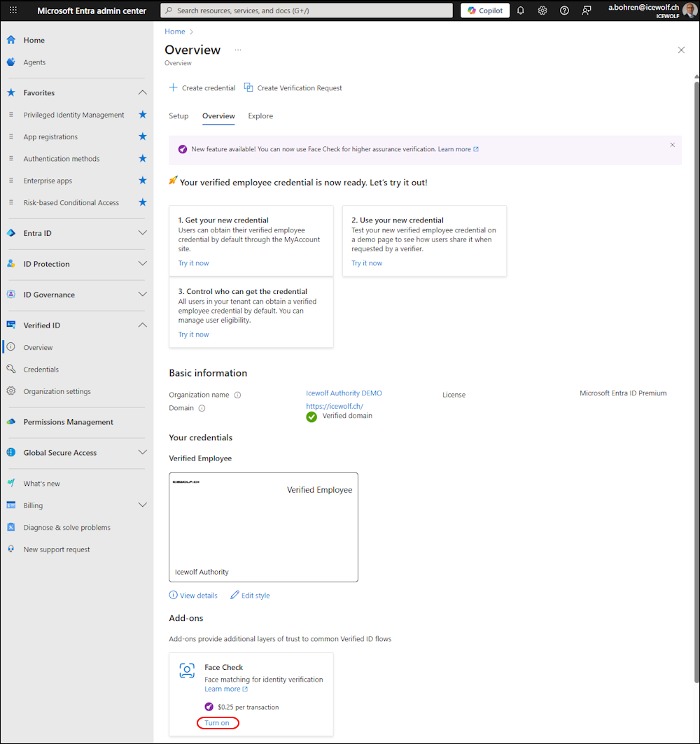
Task: Click Edit style for the credential
Action: tap(250, 596)
